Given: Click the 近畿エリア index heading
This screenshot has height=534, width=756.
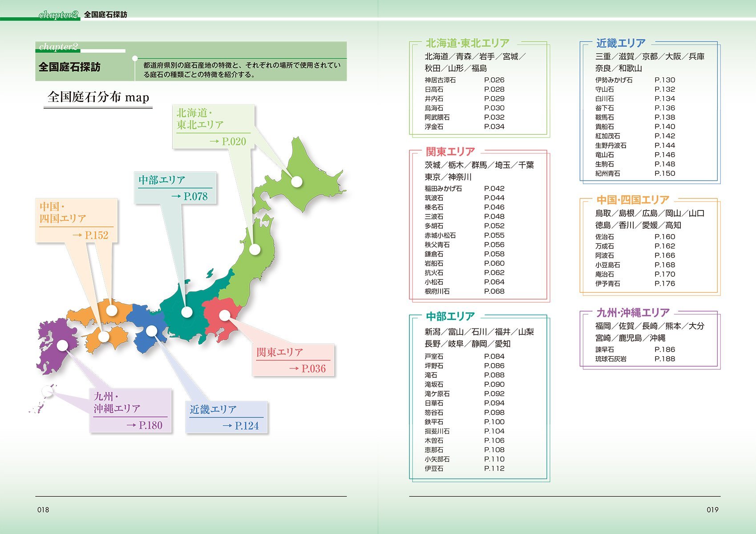Looking at the screenshot, I should [621, 43].
